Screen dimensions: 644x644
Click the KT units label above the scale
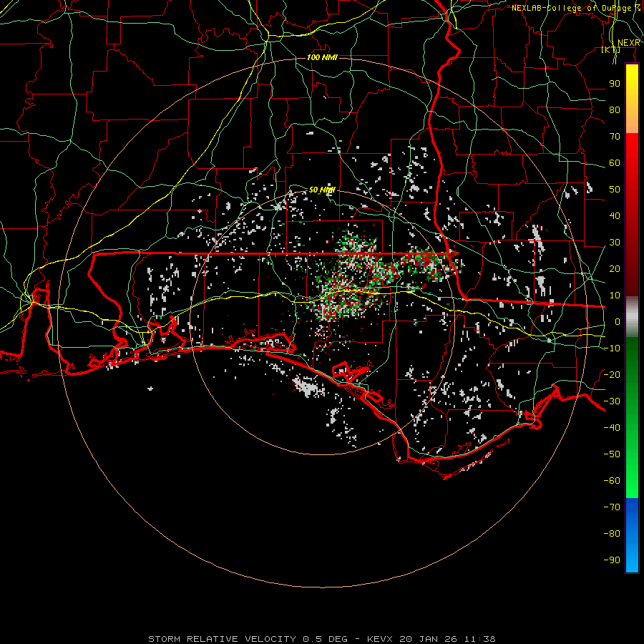(611, 49)
